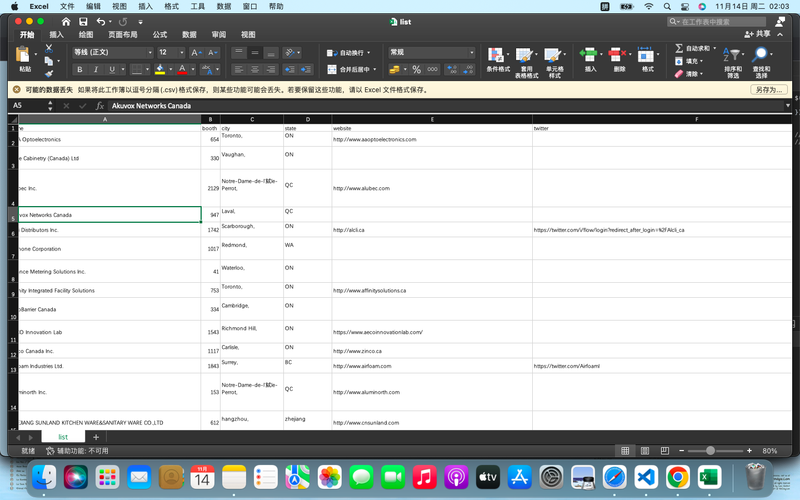
Task: Adjust the zoom slider in status bar
Action: (710, 451)
